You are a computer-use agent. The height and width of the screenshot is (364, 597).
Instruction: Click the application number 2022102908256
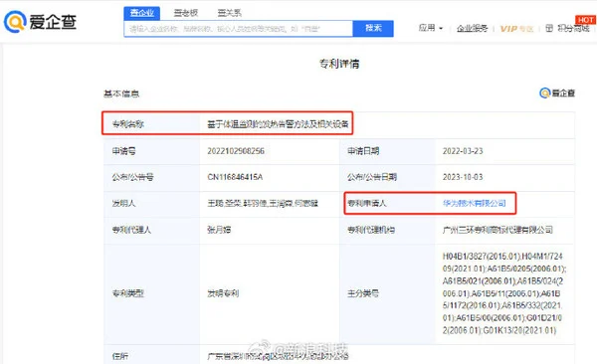tap(236, 151)
